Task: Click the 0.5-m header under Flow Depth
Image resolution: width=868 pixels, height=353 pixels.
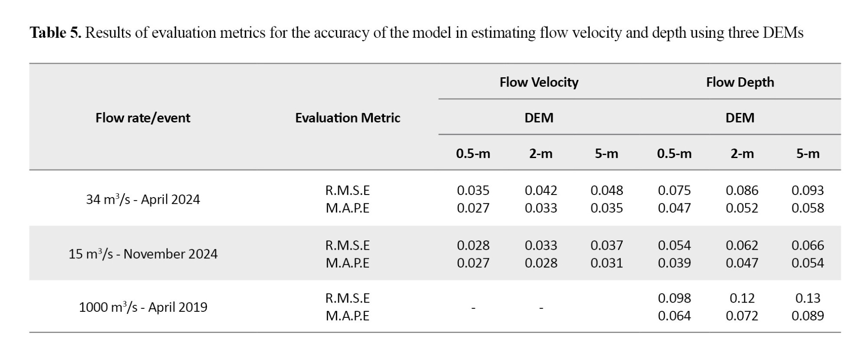Action: [674, 153]
